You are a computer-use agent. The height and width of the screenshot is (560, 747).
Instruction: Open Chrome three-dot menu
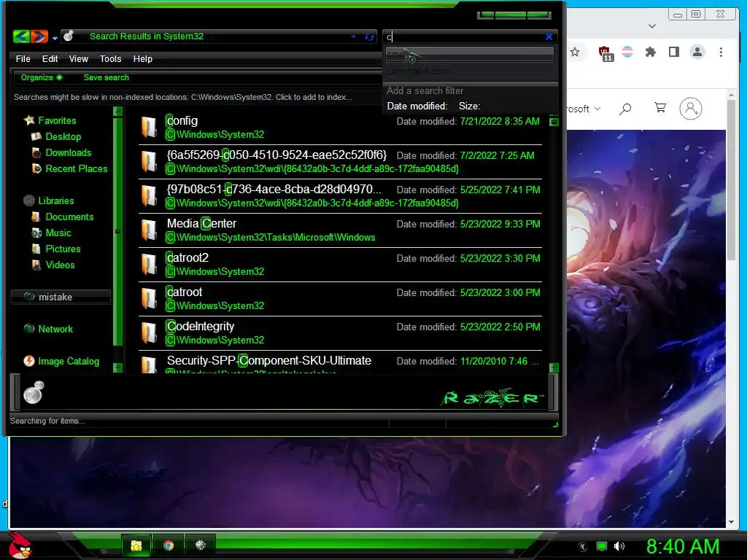click(x=721, y=52)
